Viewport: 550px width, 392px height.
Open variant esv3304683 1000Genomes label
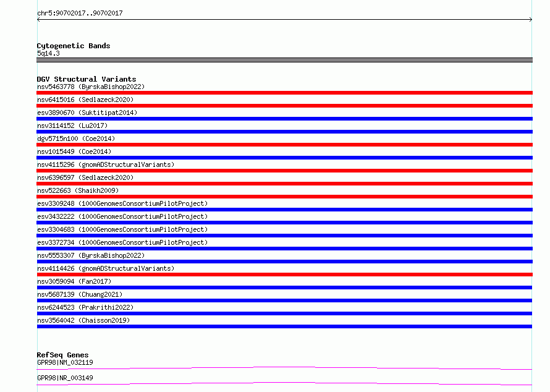coord(122,229)
